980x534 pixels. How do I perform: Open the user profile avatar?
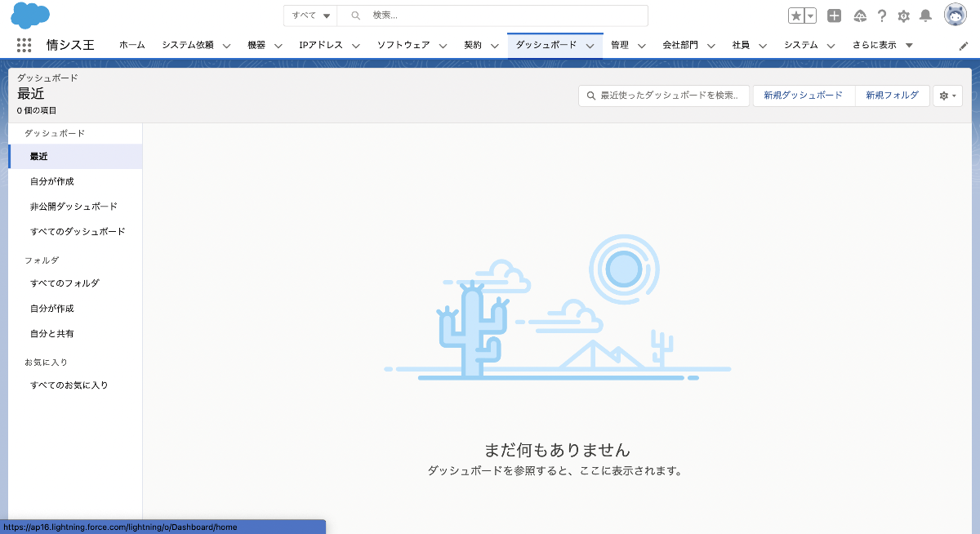point(955,15)
